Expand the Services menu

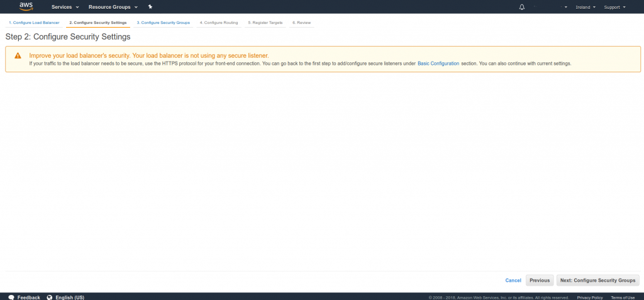(65, 7)
